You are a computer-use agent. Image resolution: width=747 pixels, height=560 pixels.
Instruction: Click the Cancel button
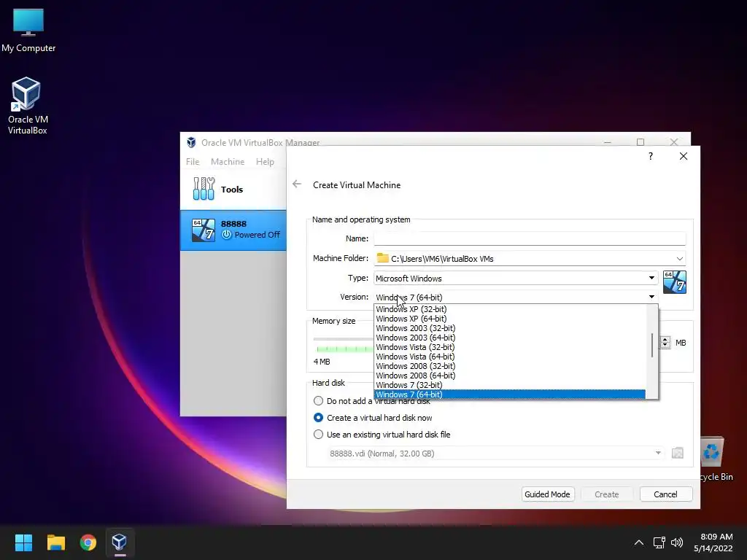(x=665, y=494)
